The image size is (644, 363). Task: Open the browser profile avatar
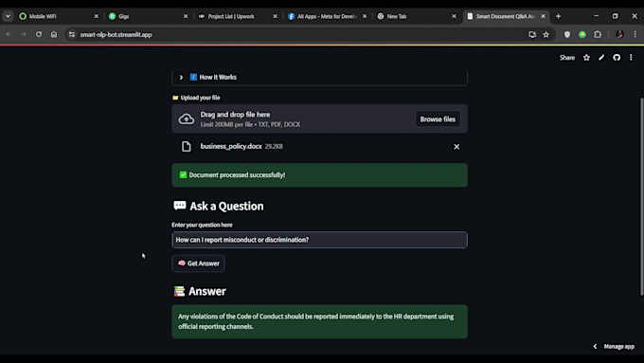point(619,34)
